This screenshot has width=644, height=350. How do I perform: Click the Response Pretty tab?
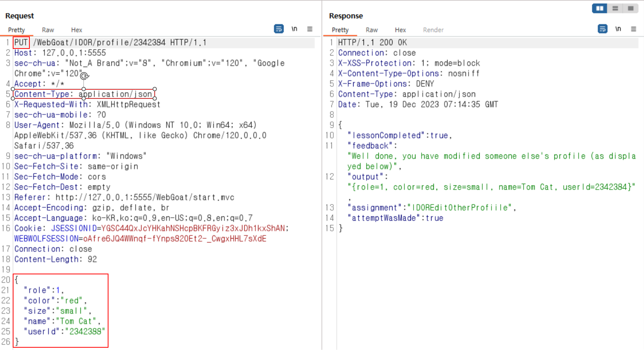tap(340, 30)
